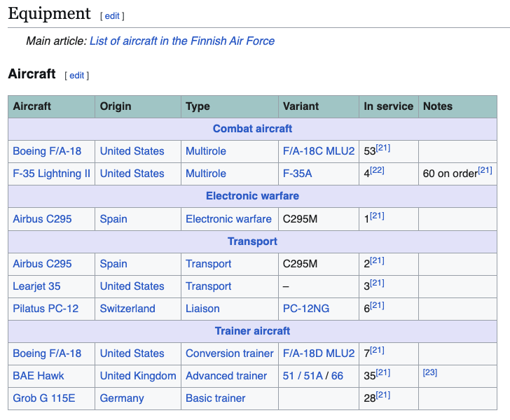Open Learjet 35 link

click(36, 286)
